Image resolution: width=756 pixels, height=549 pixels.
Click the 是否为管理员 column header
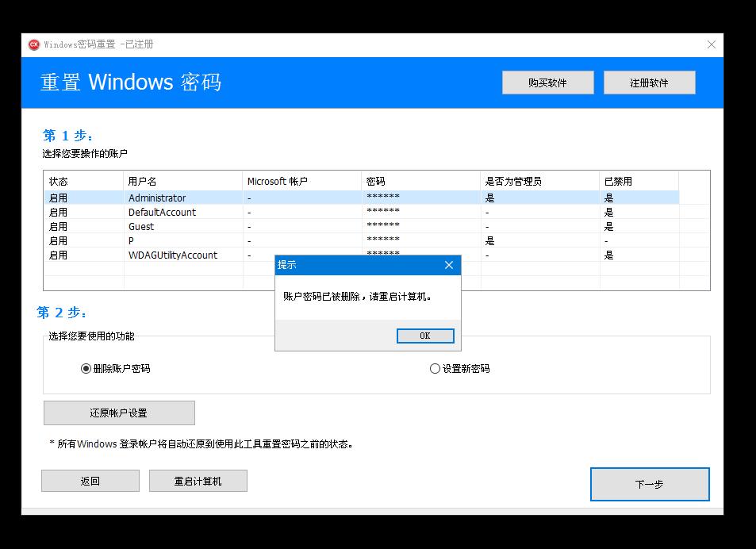pyautogui.click(x=540, y=181)
